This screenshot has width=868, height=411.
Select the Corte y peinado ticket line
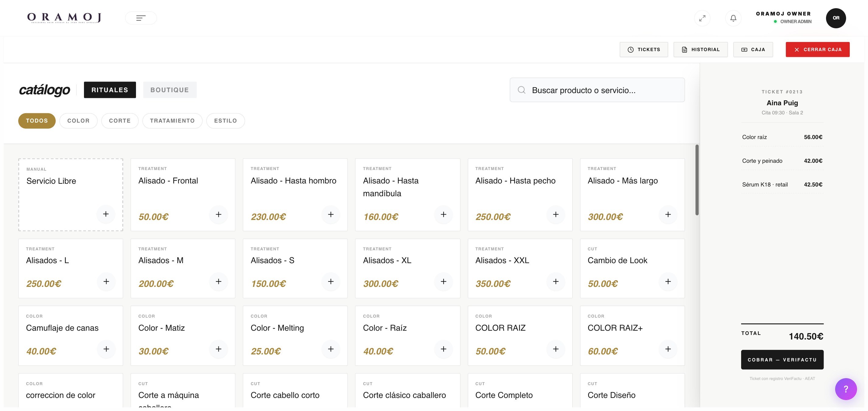tap(782, 161)
